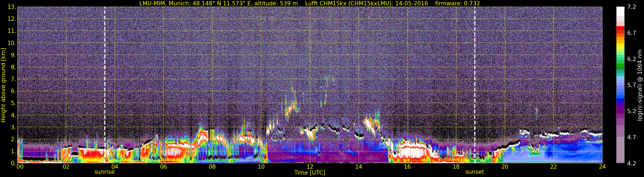The image size is (644, 177).
Task: Select the 'sunset' label below the axis
Action: pos(475,172)
